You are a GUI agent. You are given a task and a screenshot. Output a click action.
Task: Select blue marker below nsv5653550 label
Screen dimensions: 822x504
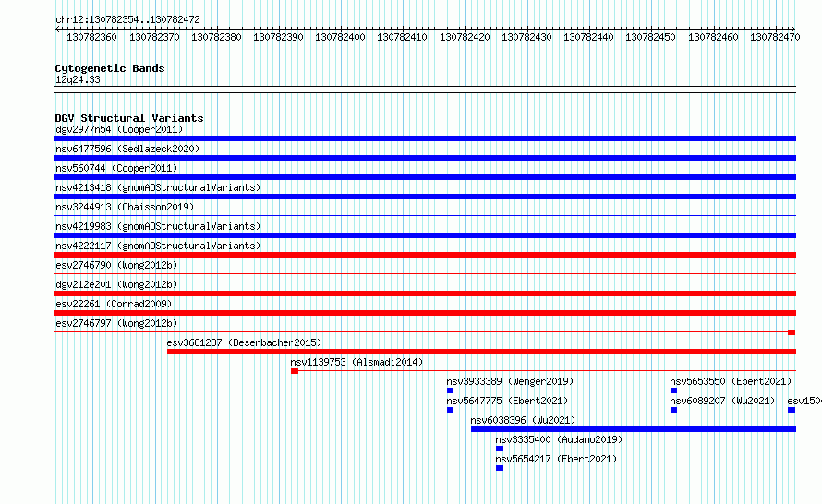673,390
